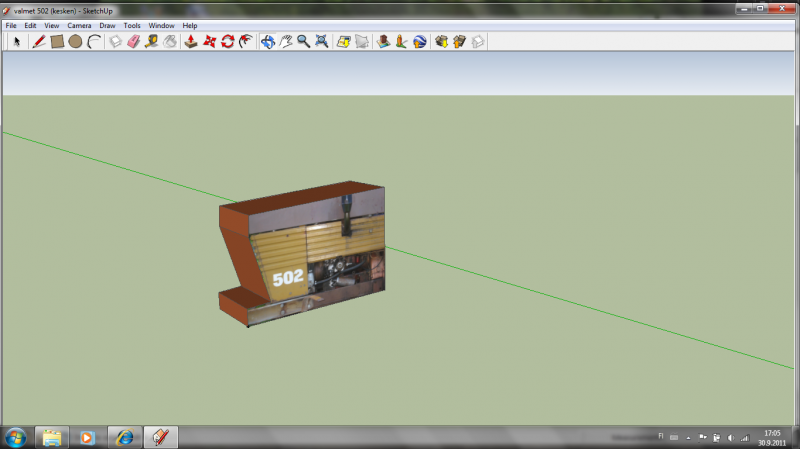Activate the Move tool
Viewport: 800px width, 449px height.
point(209,41)
